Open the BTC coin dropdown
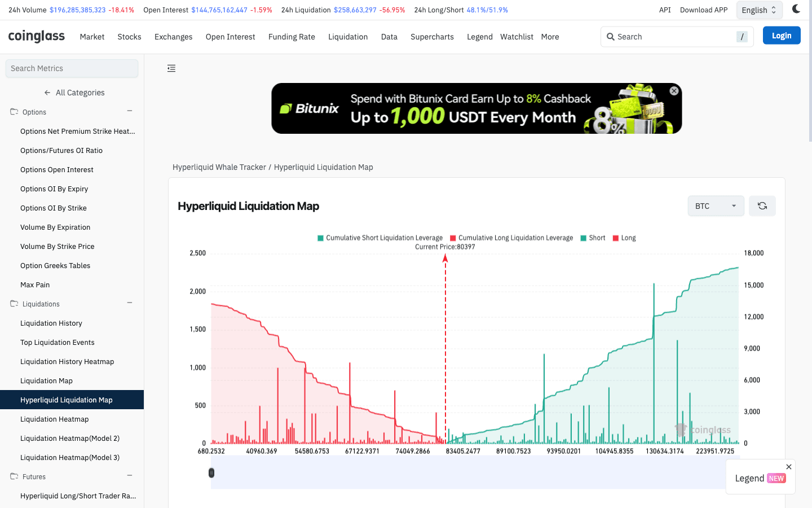 click(716, 206)
